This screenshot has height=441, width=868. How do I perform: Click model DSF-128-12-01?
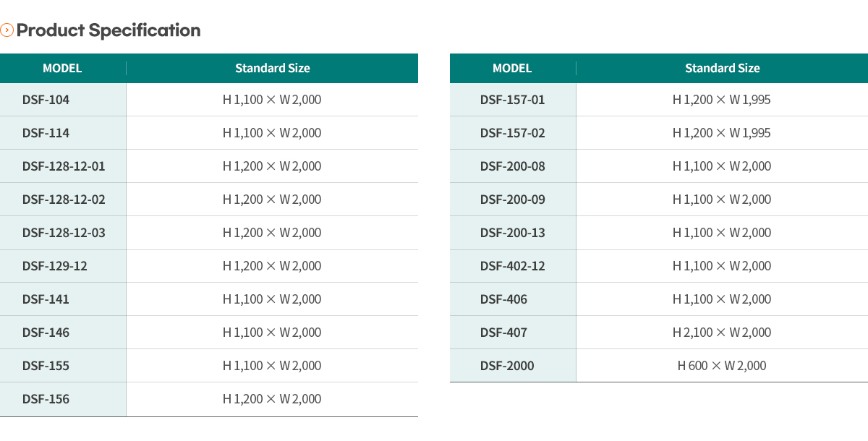(64, 166)
